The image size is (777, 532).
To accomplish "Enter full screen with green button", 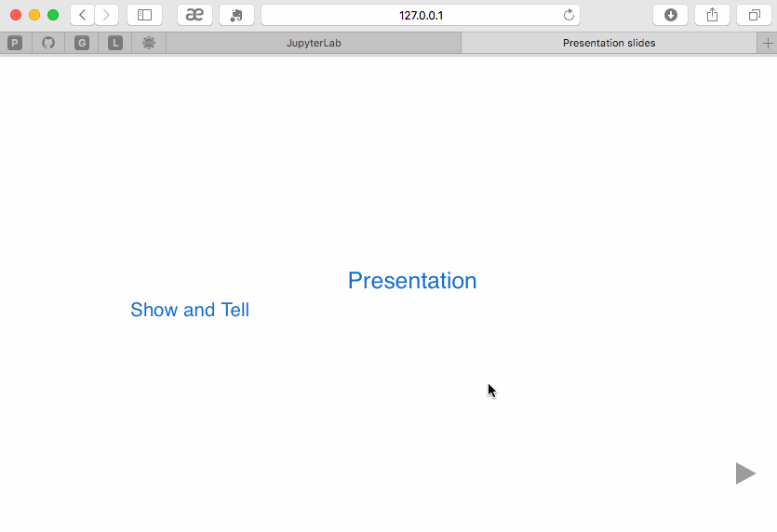I will click(x=53, y=15).
